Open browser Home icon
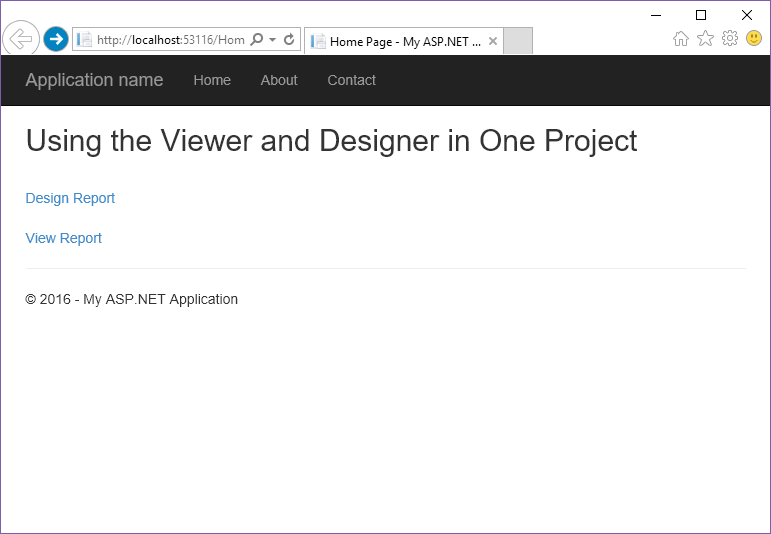 coord(681,38)
